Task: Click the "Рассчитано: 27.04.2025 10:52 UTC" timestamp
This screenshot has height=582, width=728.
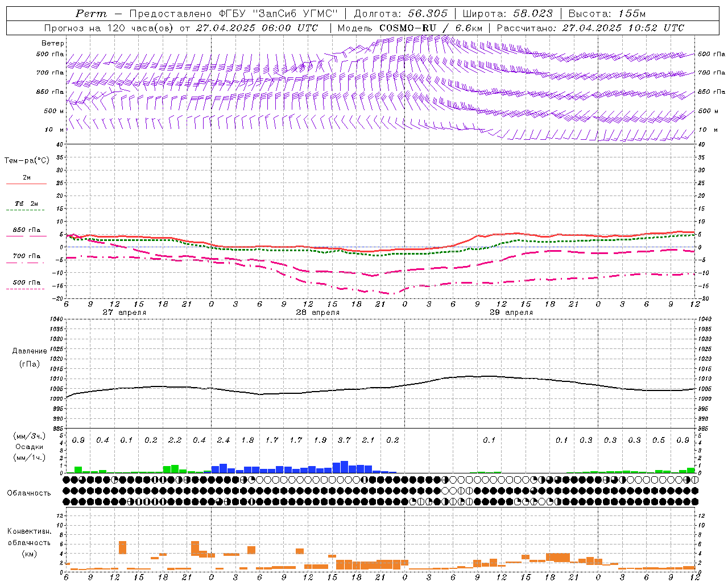Action: pos(590,28)
